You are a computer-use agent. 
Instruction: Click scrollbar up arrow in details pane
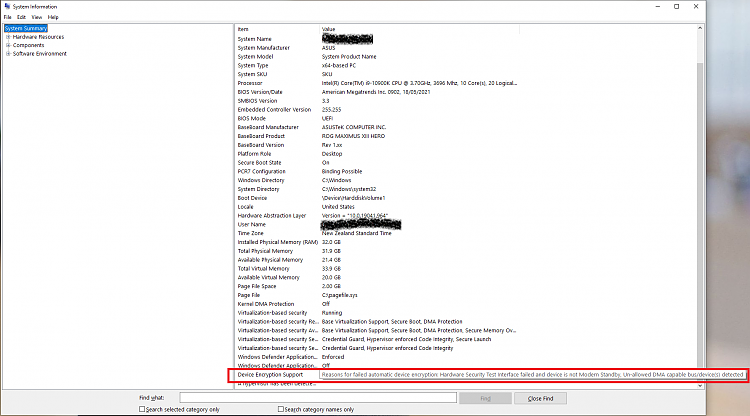coord(700,28)
